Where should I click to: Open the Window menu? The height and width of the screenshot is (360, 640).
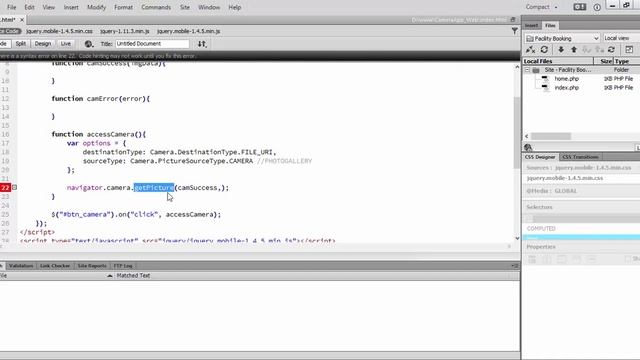coord(209,7)
